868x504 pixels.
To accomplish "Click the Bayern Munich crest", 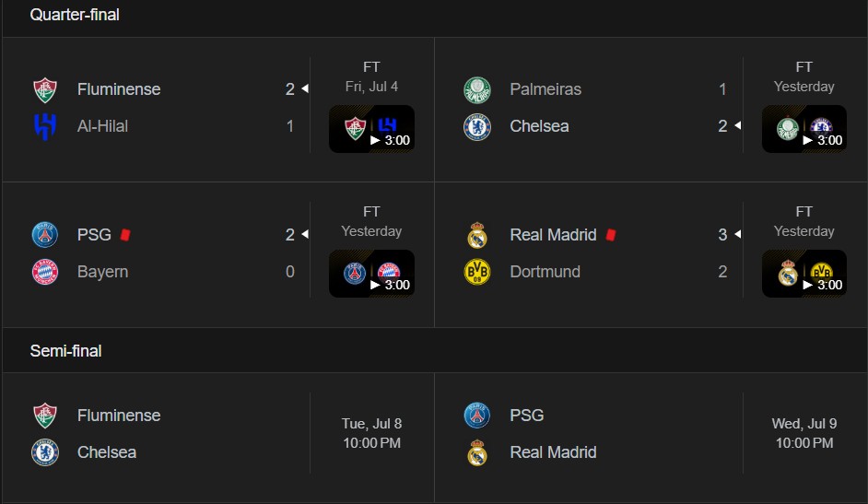I will click(x=45, y=272).
